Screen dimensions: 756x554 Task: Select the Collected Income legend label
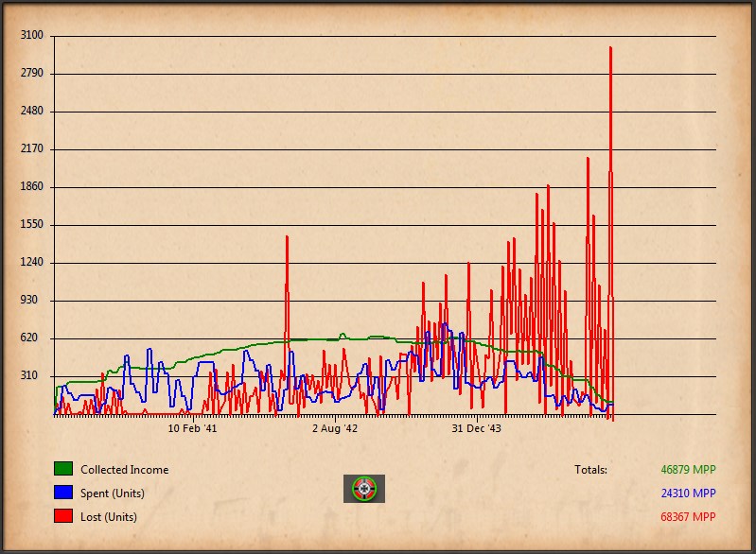point(124,470)
